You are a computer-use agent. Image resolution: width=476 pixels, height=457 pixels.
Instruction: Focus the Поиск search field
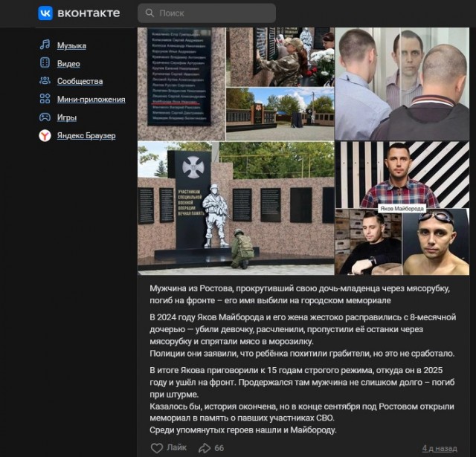207,13
